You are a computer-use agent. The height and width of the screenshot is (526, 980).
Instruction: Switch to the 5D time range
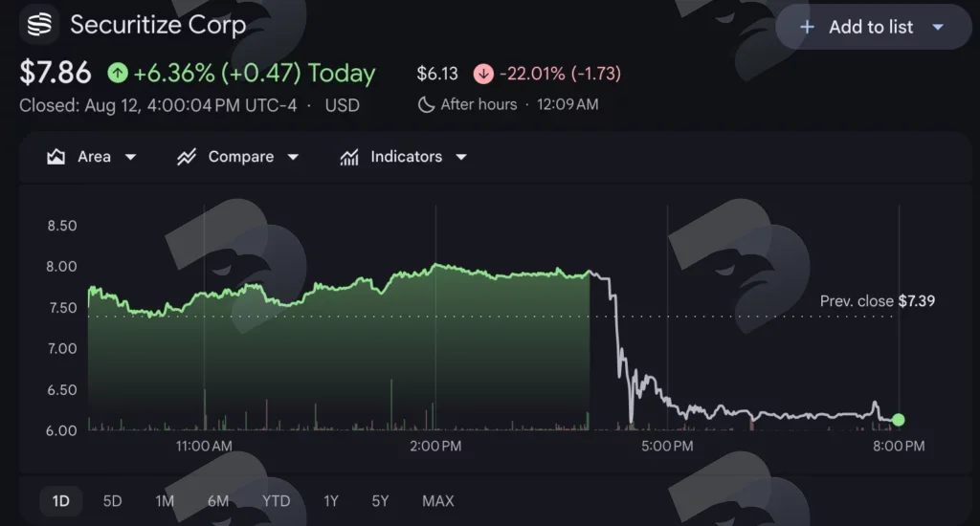(113, 501)
